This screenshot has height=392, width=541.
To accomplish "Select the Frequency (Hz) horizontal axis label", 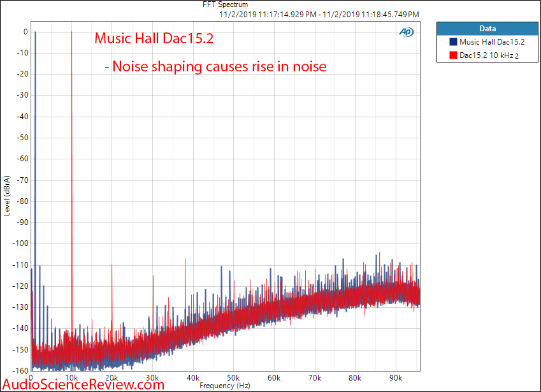I will [x=224, y=386].
